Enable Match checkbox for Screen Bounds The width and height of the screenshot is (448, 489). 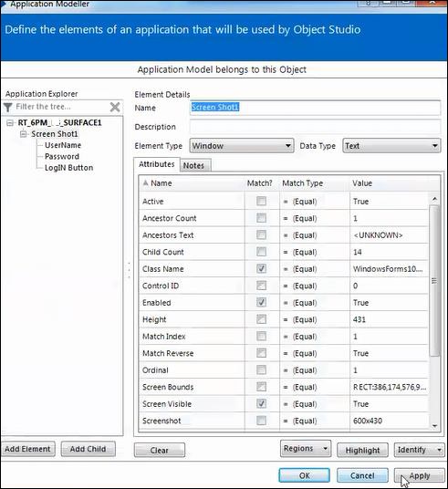(x=262, y=387)
